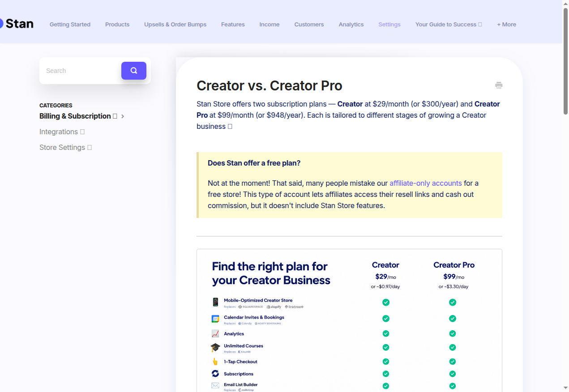The image size is (569, 392).
Task: Open Your Guide to Success menu
Action: [x=449, y=25]
